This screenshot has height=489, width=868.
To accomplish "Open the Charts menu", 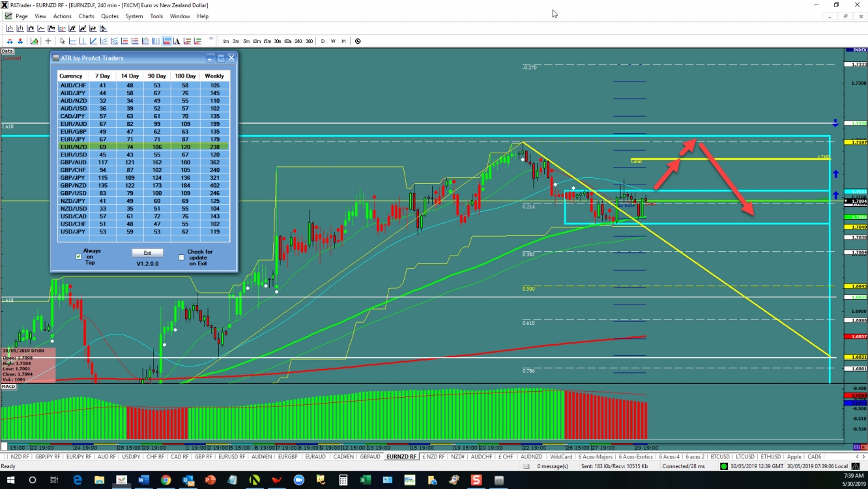I will (x=86, y=16).
